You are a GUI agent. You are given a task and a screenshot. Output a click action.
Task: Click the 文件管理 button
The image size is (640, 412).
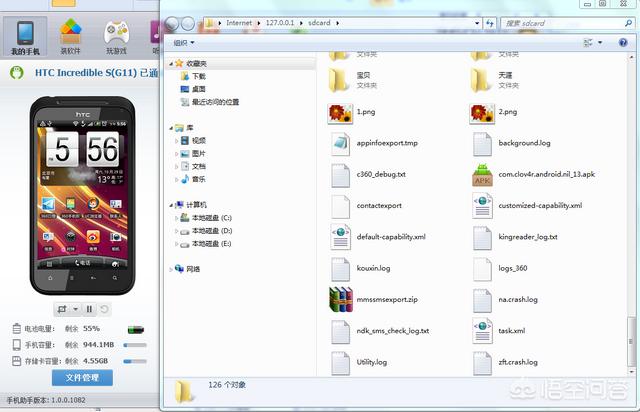click(x=82, y=378)
